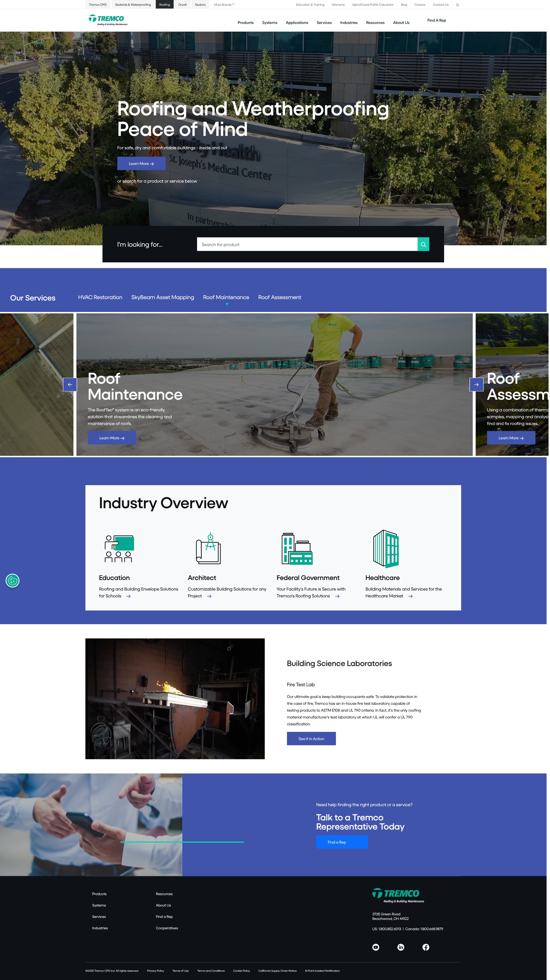Screen dimensions: 550x980
Task: Open the Services main menu
Action: [324, 23]
